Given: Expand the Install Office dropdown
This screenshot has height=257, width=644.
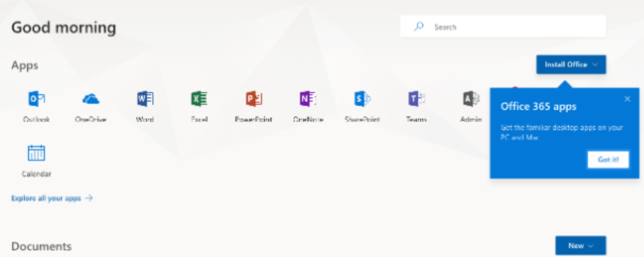Looking at the screenshot, I should tap(571, 64).
